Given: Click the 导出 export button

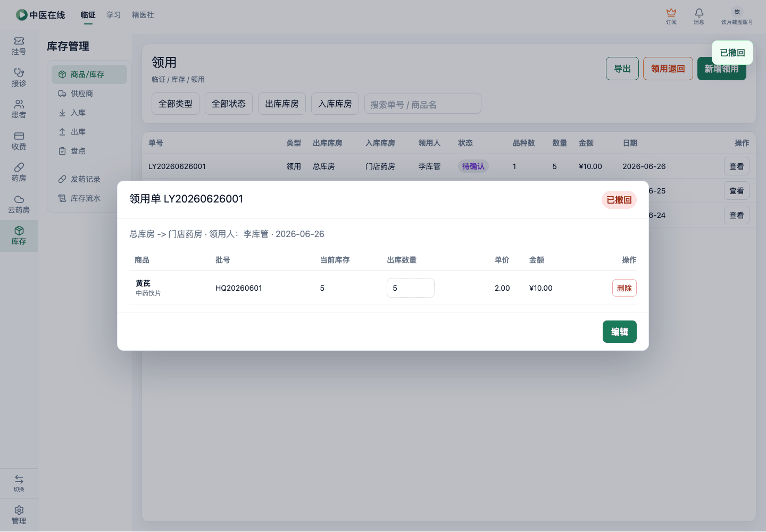Looking at the screenshot, I should pyautogui.click(x=622, y=69).
